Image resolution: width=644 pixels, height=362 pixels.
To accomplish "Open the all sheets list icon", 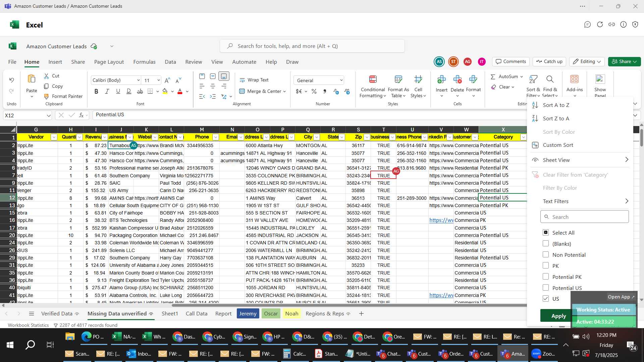I will pyautogui.click(x=32, y=314).
